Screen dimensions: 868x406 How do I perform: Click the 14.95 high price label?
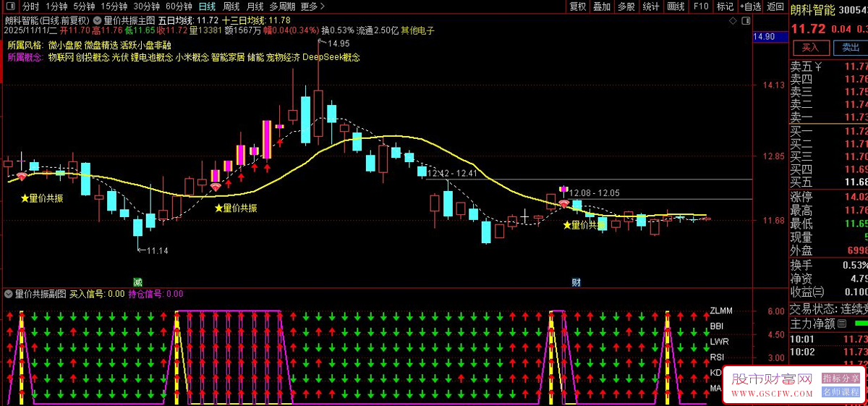tap(339, 43)
